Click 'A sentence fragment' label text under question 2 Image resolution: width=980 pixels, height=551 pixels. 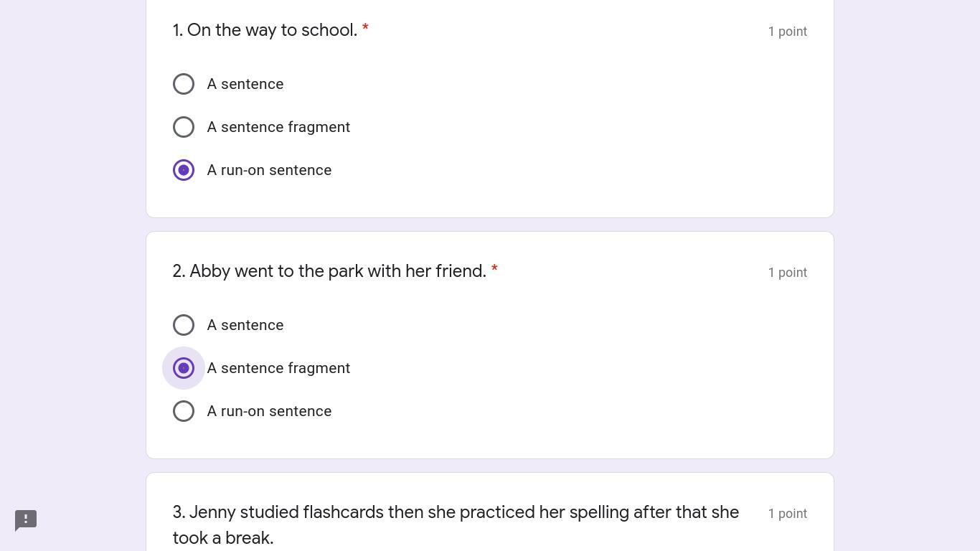[278, 368]
